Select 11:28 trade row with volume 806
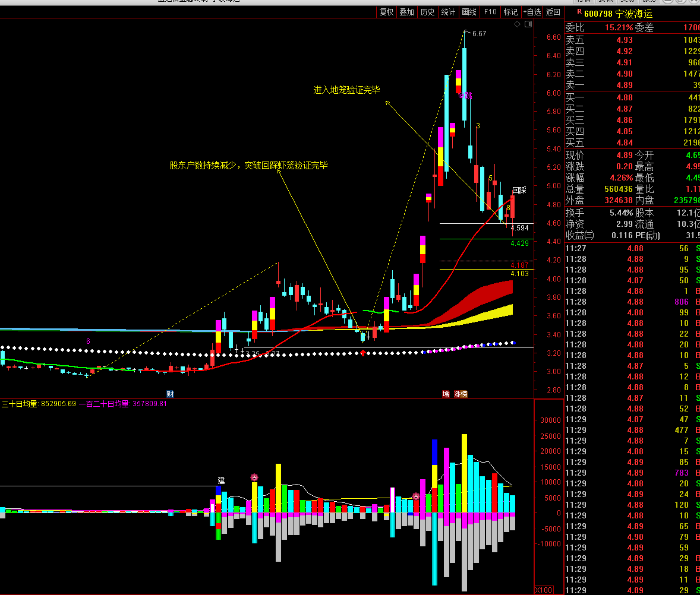This screenshot has width=700, height=595. pos(632,302)
